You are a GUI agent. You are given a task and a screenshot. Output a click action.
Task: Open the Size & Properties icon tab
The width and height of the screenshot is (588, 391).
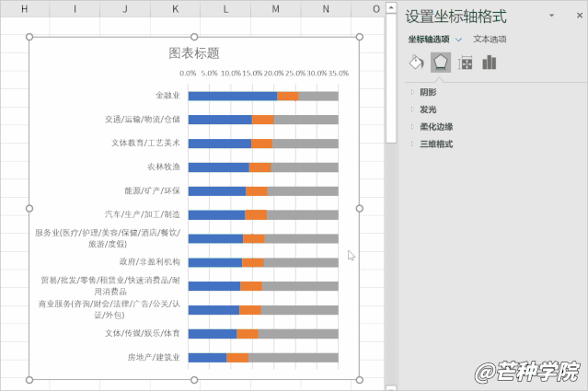click(465, 63)
